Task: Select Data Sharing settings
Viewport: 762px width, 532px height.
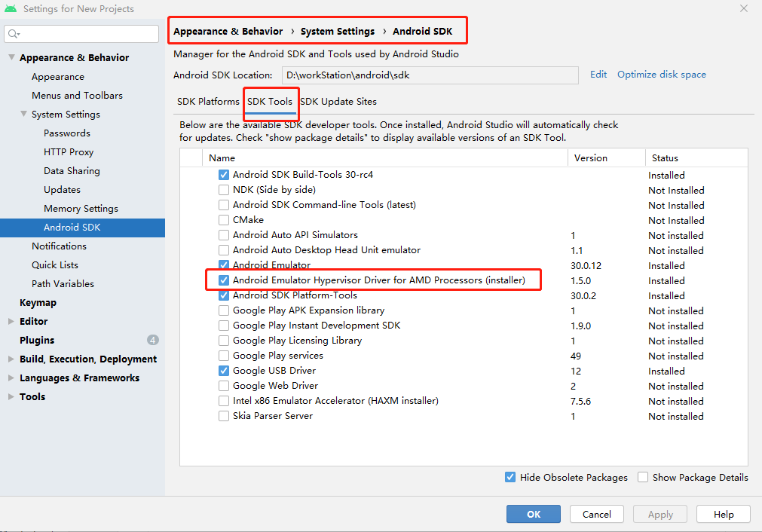Action: point(72,171)
